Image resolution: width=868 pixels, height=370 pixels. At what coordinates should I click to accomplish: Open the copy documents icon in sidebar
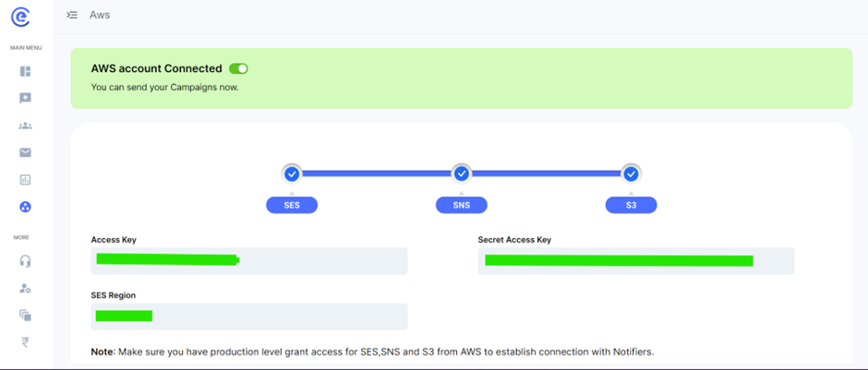tap(25, 316)
